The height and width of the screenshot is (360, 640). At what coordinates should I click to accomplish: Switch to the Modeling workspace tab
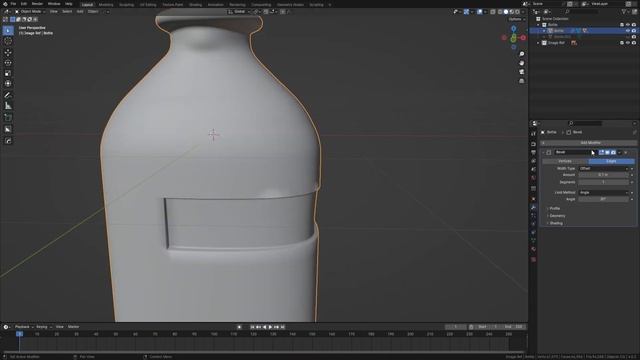point(106,4)
